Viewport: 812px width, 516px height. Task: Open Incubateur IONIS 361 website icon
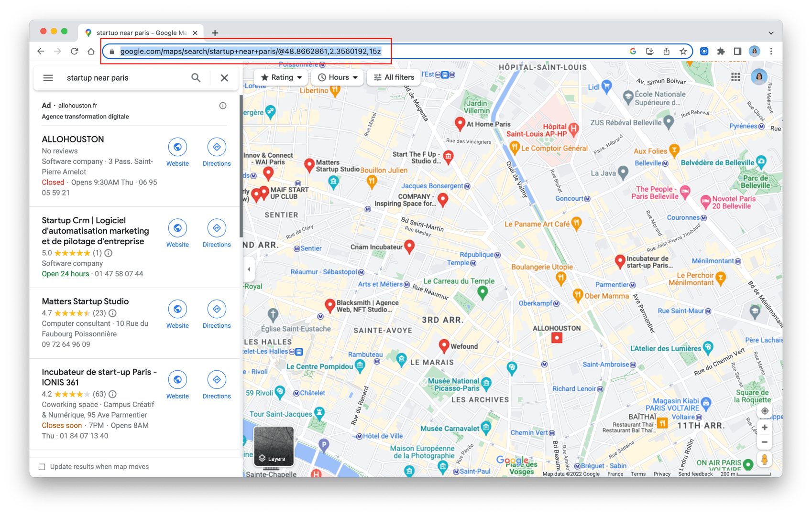[177, 380]
